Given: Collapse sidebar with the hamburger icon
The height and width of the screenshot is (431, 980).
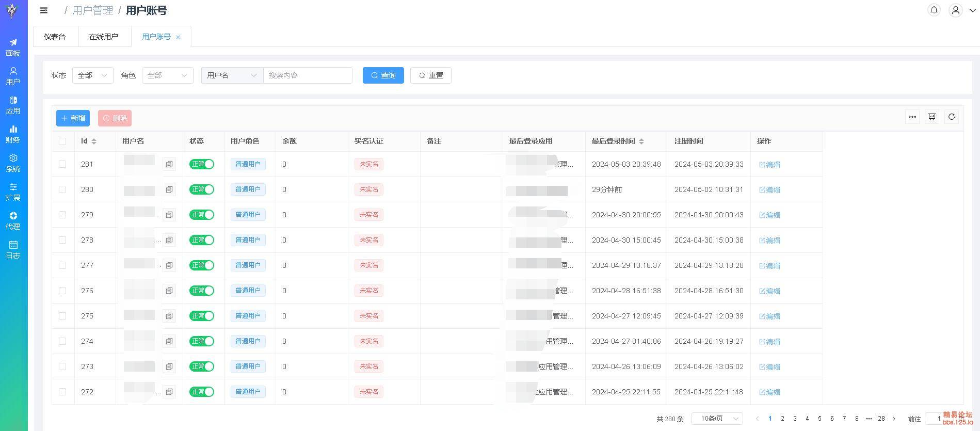Looking at the screenshot, I should pos(44,10).
